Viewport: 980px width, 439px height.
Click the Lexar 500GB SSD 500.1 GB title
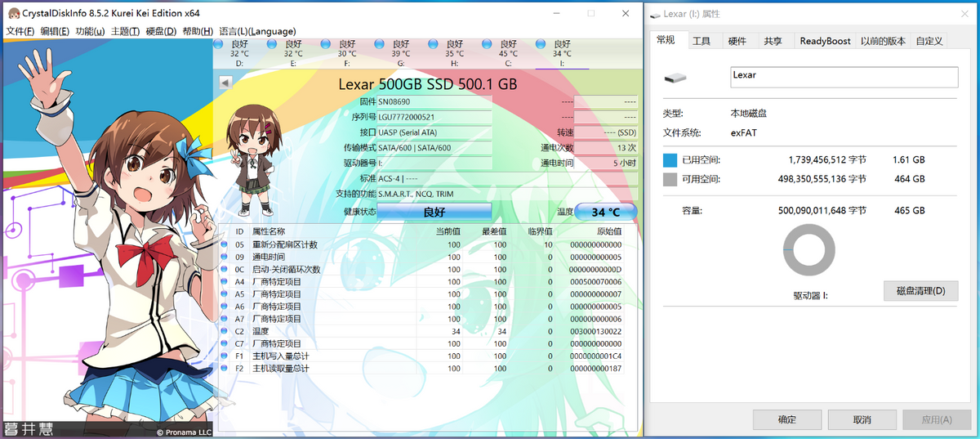click(x=427, y=83)
